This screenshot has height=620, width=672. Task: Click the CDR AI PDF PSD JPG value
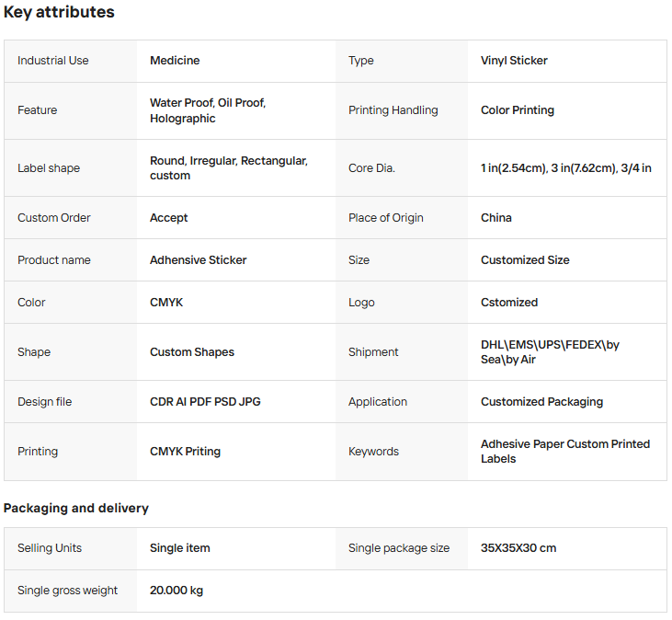205,402
